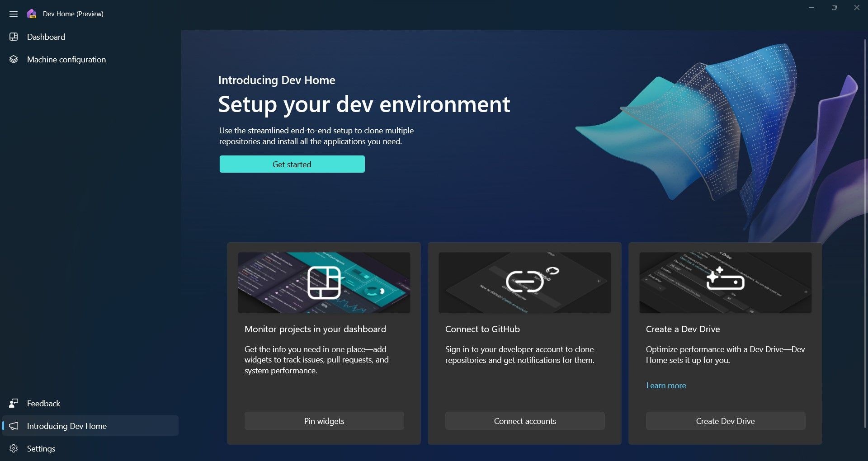Click the 'Connect to GitHub' card heading

coord(482,329)
